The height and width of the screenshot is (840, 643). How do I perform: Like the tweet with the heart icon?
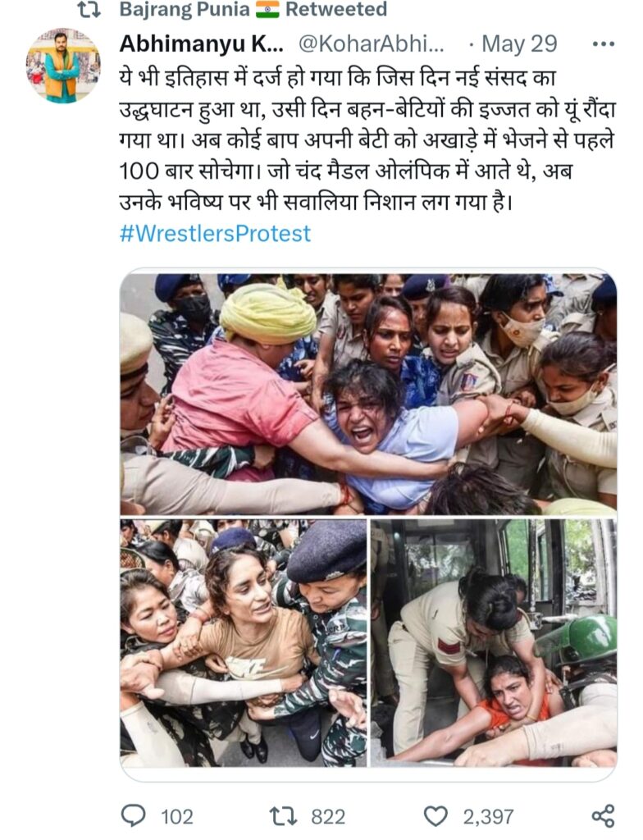[436, 816]
